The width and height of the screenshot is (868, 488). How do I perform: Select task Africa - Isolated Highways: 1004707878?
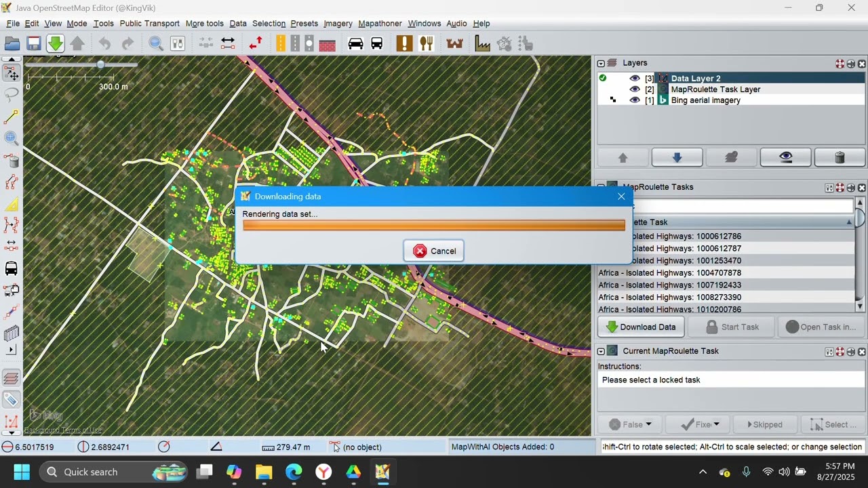tap(726, 273)
